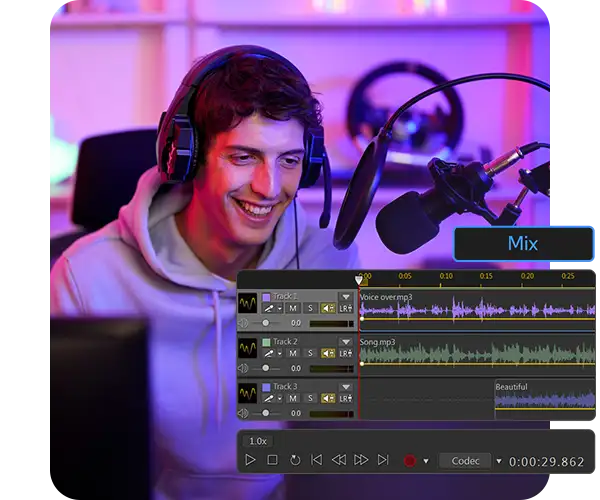Open Codec options dropdown arrow
Image resolution: width=600 pixels, height=500 pixels.
coord(499,461)
